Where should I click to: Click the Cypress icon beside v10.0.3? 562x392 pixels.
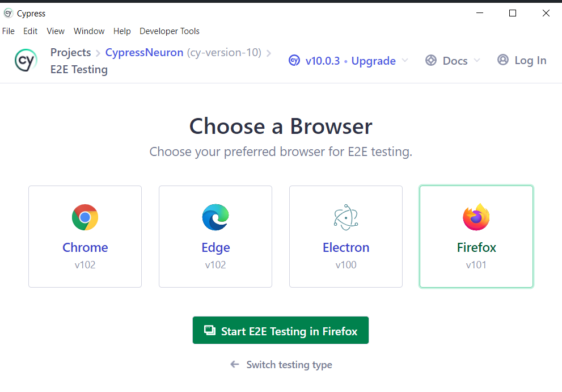click(x=294, y=61)
